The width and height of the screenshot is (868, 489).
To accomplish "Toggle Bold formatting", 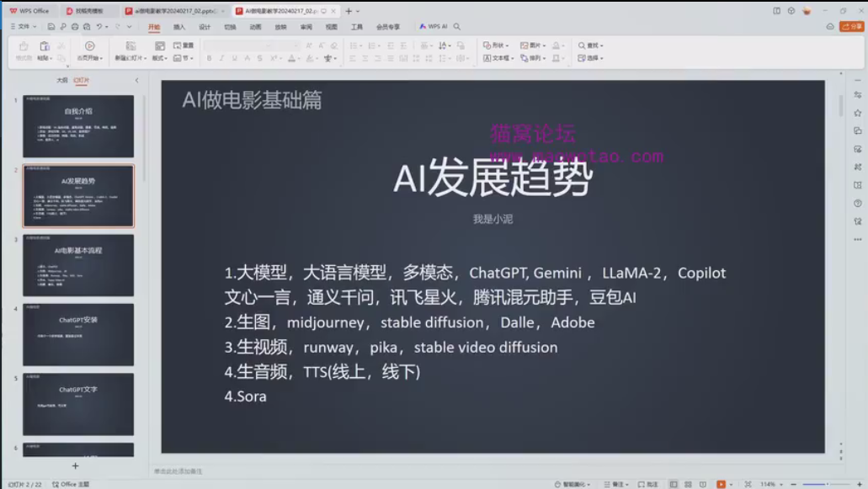I will coord(209,58).
